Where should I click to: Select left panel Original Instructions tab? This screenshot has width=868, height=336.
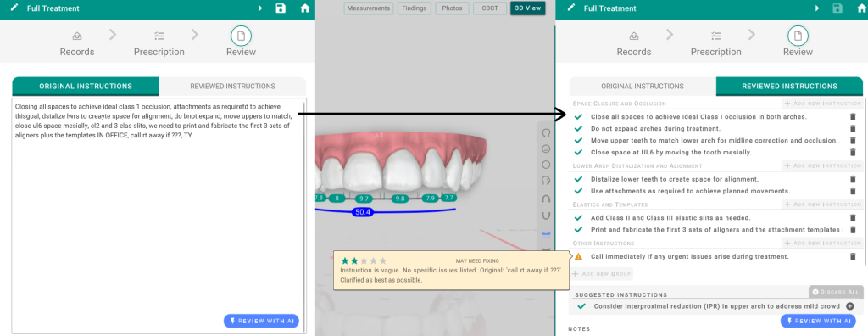[x=86, y=86]
